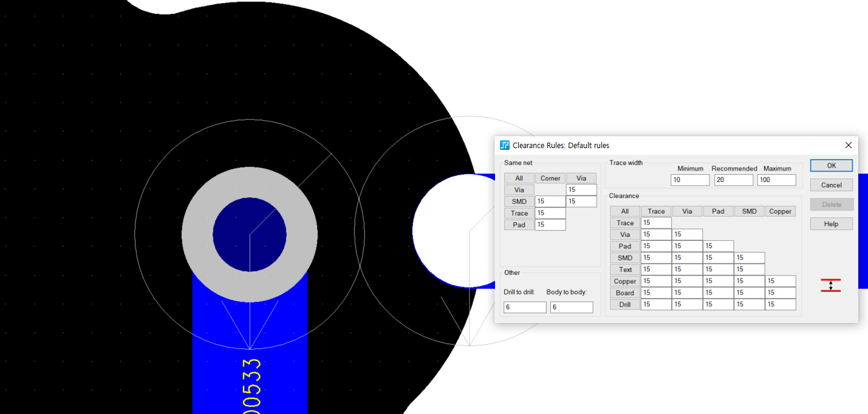Click the dialog title bar app icon
This screenshot has height=414, width=868.
(x=504, y=145)
